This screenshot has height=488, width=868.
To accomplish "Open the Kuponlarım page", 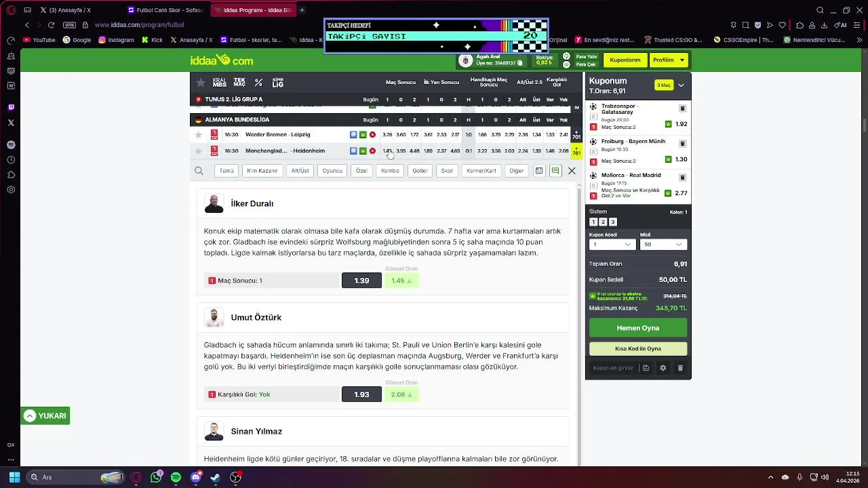I will 625,60.
